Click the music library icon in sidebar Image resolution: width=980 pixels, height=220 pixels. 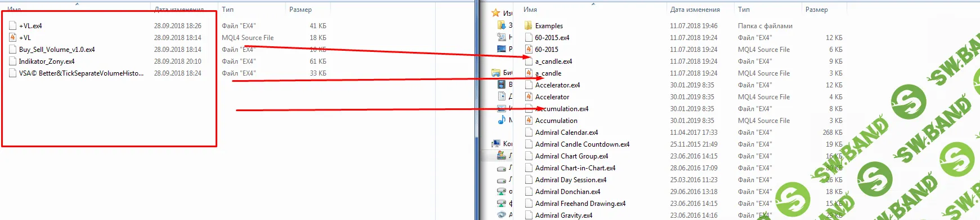pos(501,120)
